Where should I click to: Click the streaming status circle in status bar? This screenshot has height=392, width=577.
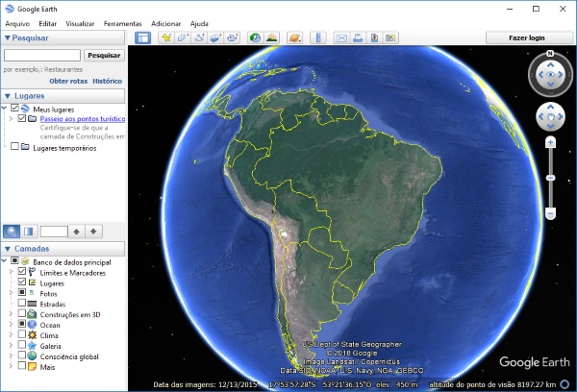564,384
